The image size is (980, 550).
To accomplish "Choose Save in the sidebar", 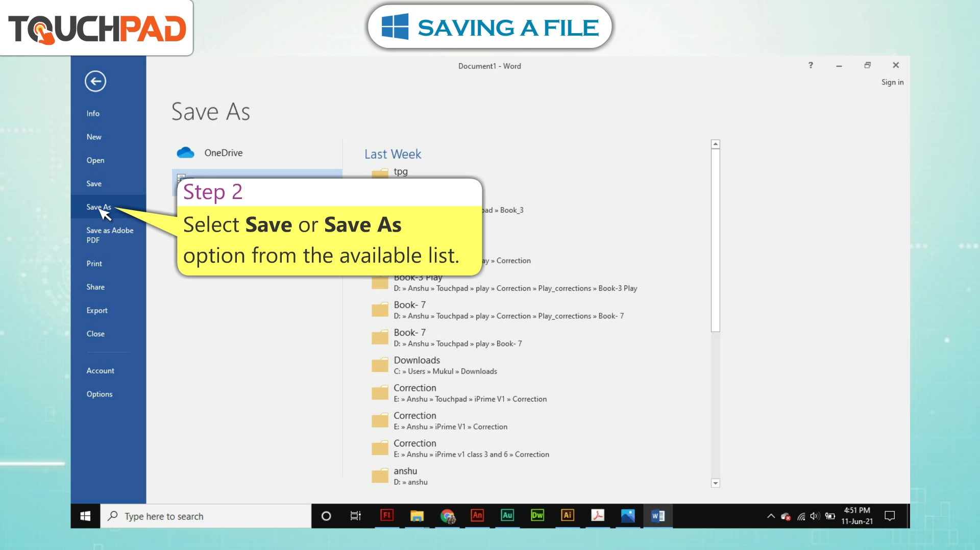I will pyautogui.click(x=94, y=184).
